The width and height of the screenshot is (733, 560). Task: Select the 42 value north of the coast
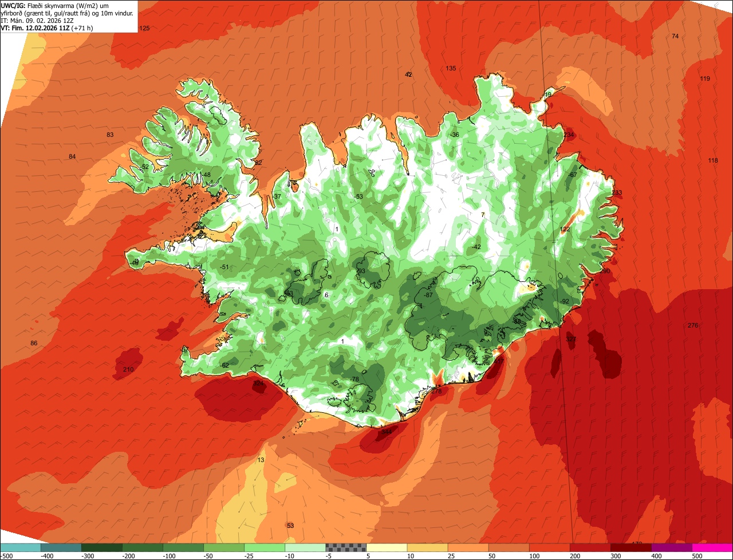click(x=408, y=74)
